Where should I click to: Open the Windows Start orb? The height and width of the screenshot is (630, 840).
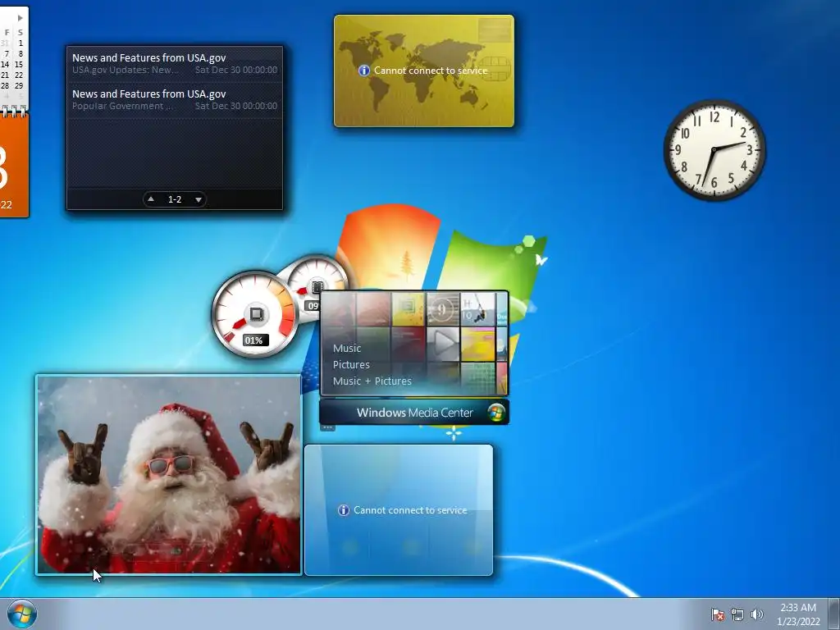[22, 614]
